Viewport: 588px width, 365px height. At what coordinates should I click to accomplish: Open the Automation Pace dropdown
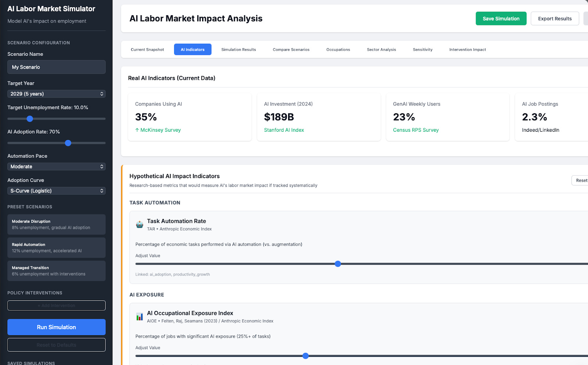coord(56,167)
